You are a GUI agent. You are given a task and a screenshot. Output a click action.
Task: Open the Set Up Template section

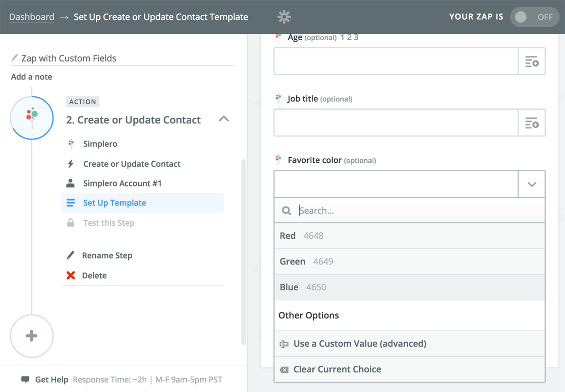point(142,203)
